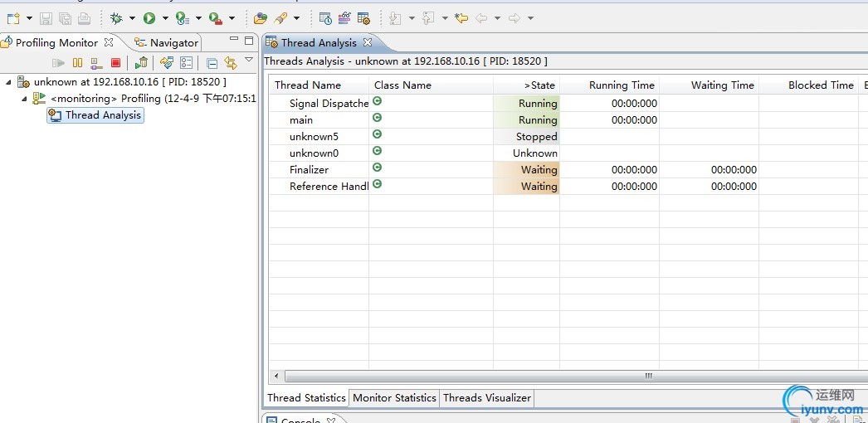This screenshot has width=868, height=423.
Task: Click the Refresh Views icon
Action: click(167, 63)
